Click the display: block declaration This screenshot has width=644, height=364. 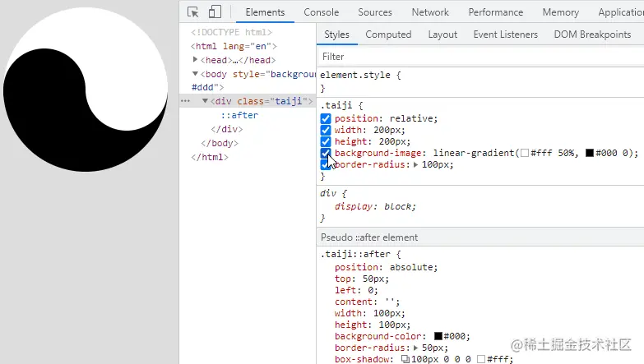pyautogui.click(x=375, y=206)
